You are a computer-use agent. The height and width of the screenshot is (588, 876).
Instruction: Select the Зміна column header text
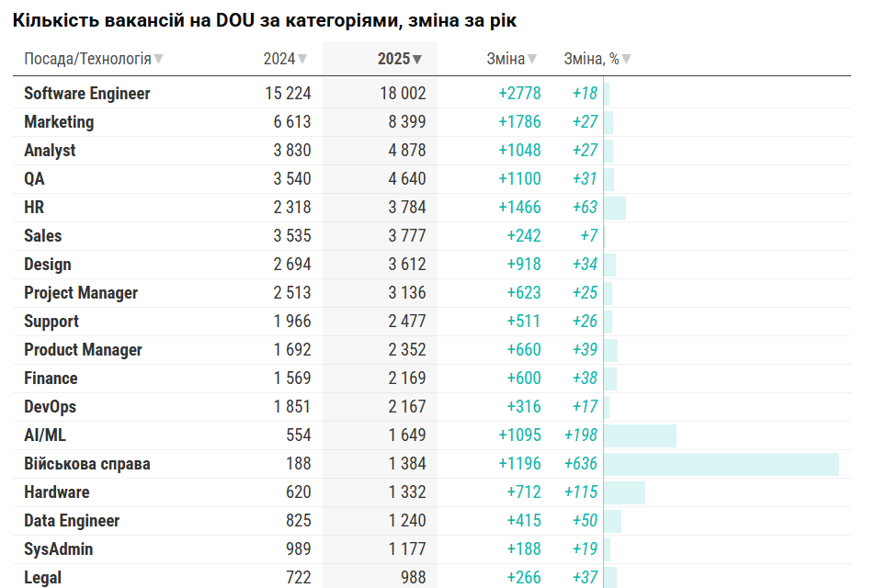(506, 59)
